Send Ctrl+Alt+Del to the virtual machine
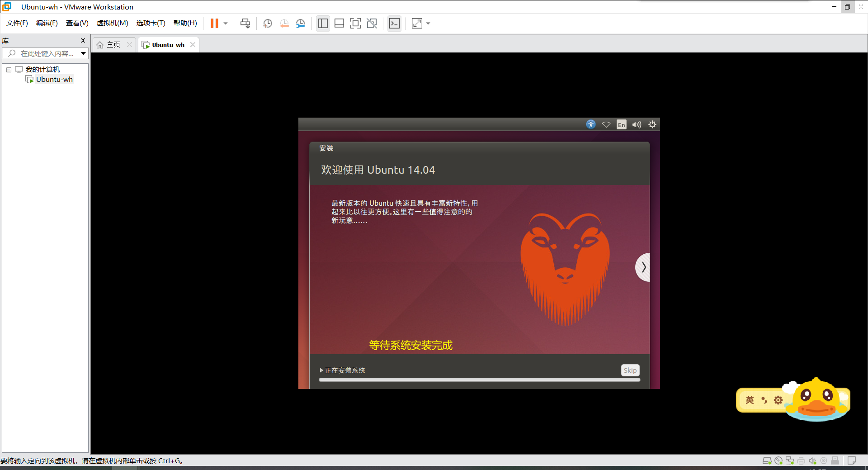Screen dimensions: 868x470 245,24
